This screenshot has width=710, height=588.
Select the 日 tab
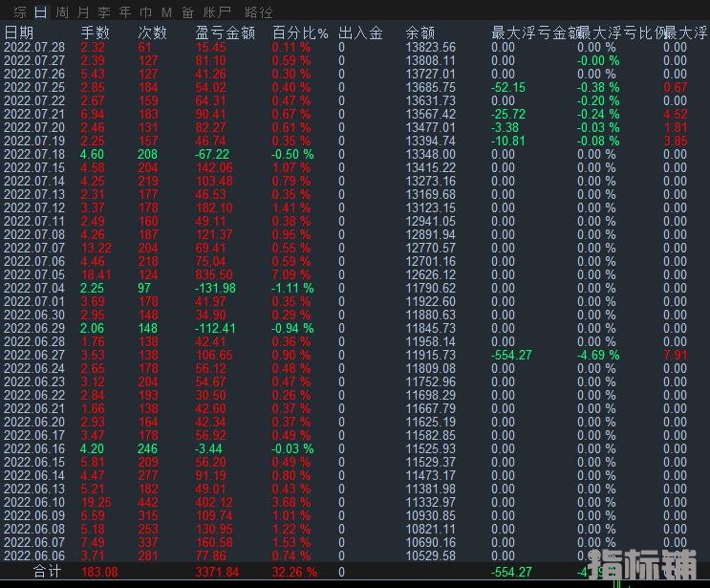(41, 12)
